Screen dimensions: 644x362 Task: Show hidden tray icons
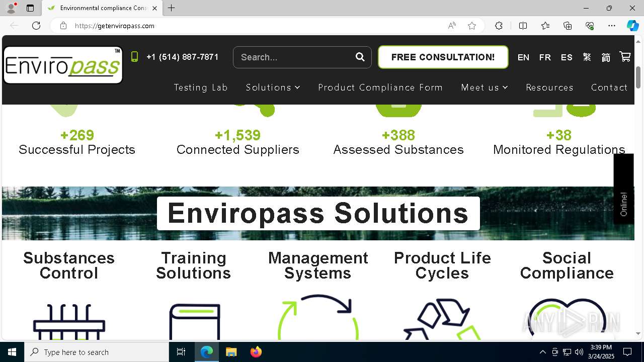point(542,352)
